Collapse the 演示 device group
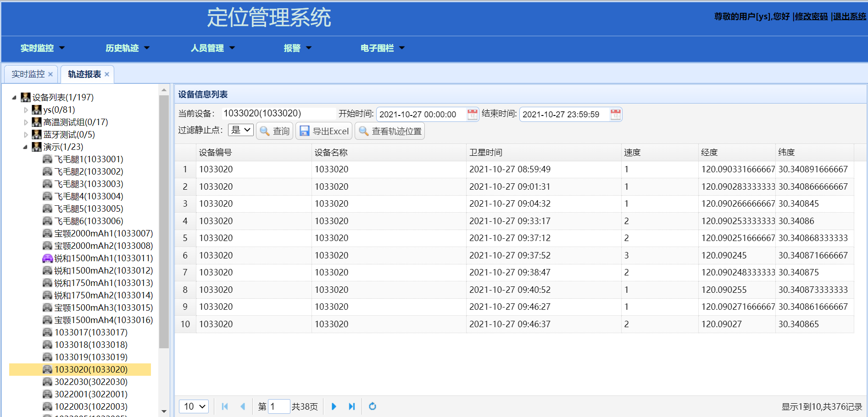Viewport: 868px width, 417px height. coord(26,147)
